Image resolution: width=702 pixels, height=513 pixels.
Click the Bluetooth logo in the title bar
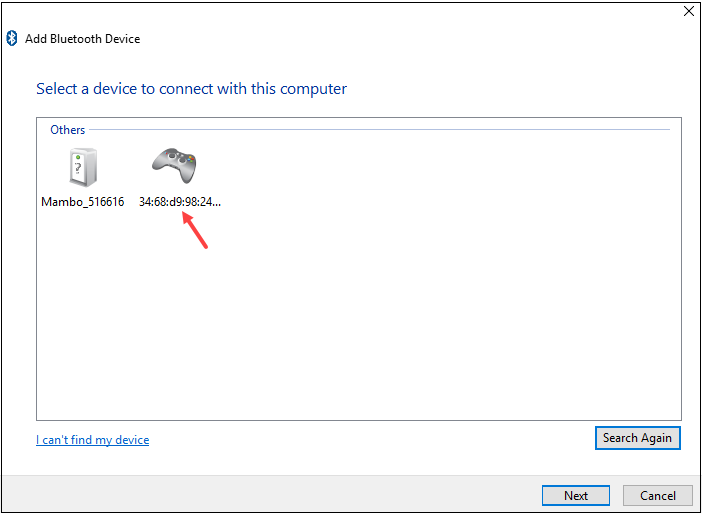pos(13,38)
